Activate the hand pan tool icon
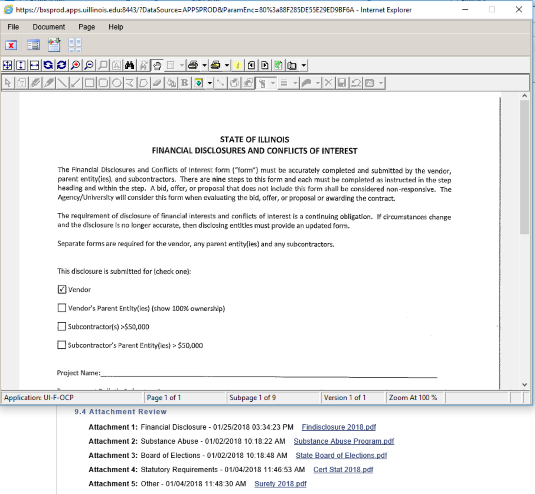 (x=157, y=65)
